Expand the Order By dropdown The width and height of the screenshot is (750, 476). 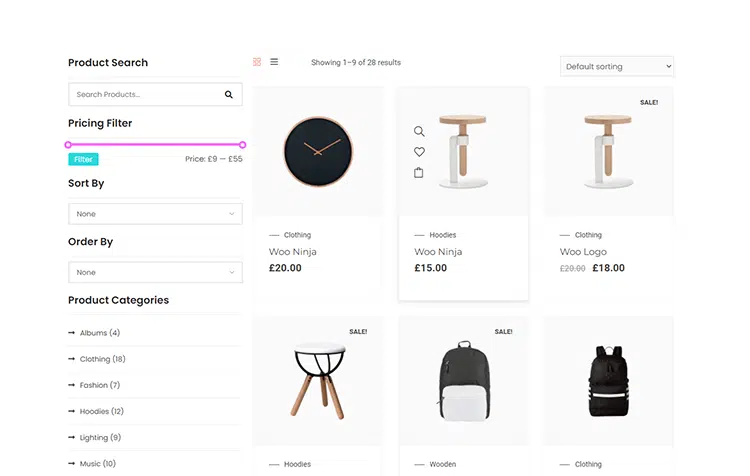click(155, 272)
